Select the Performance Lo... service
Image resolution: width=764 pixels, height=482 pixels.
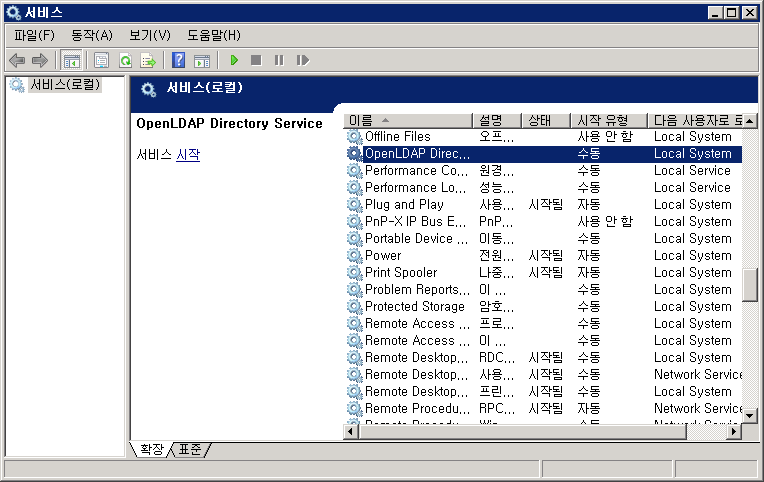[x=543, y=188]
